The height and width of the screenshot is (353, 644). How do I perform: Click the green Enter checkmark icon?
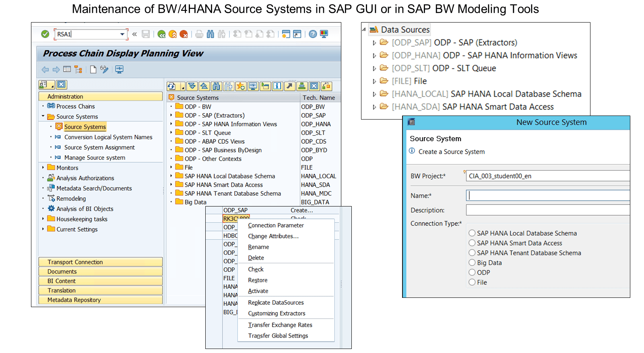(45, 34)
